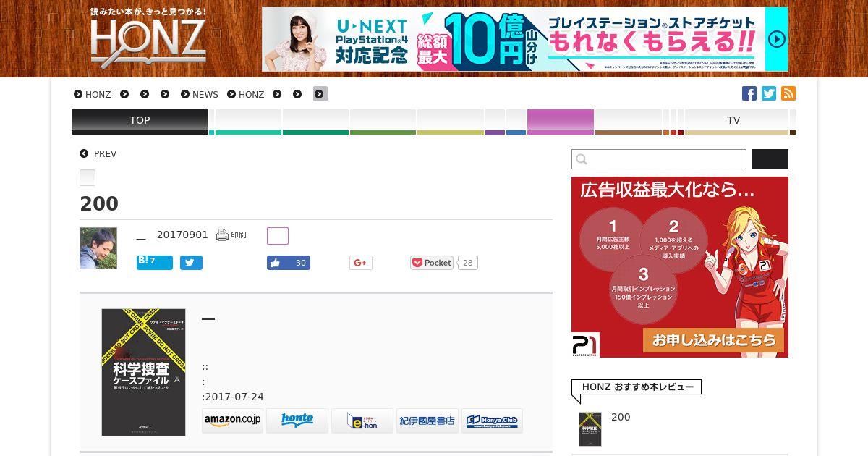The image size is (868, 456).
Task: Share via Google+ button
Action: tap(361, 263)
